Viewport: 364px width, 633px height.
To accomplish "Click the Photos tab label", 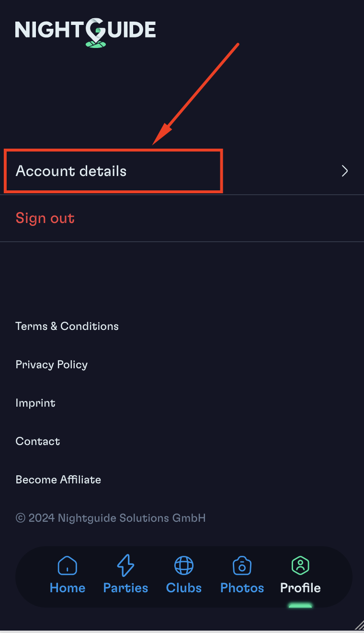I will coord(242,588).
